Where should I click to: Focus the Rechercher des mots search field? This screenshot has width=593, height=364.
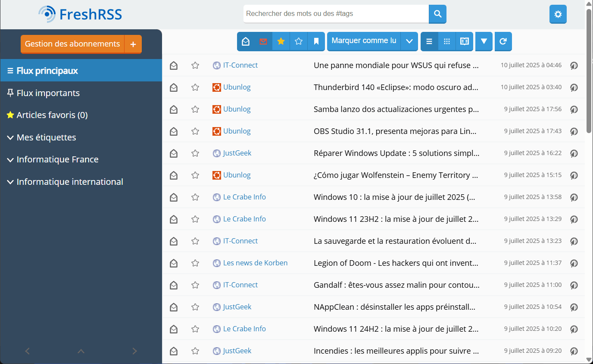tap(336, 14)
